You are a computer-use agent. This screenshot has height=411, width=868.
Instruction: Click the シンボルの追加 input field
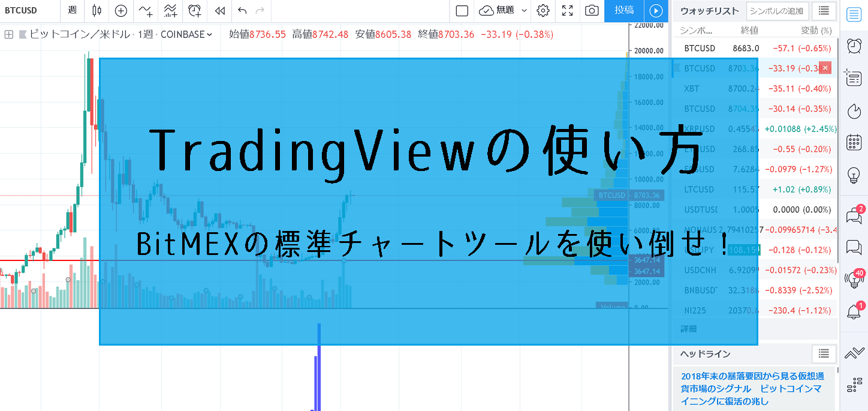(x=777, y=11)
